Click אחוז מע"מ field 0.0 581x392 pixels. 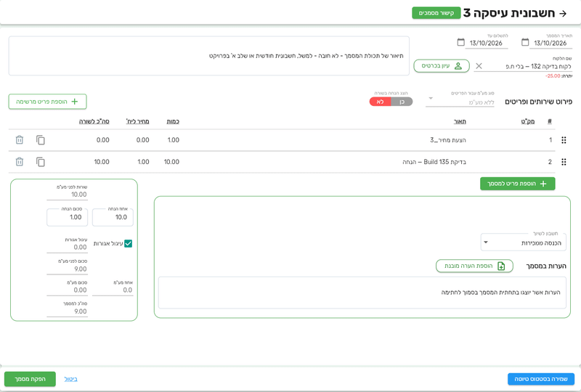pyautogui.click(x=113, y=290)
